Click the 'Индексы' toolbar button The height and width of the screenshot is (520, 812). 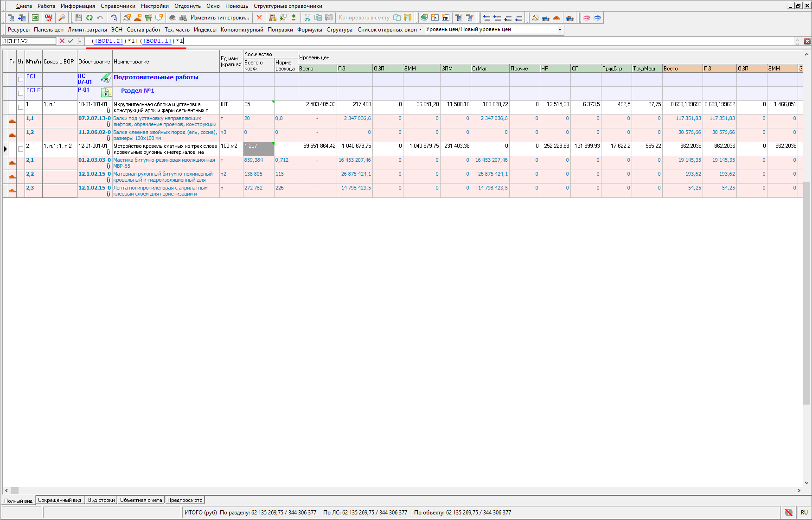point(205,29)
